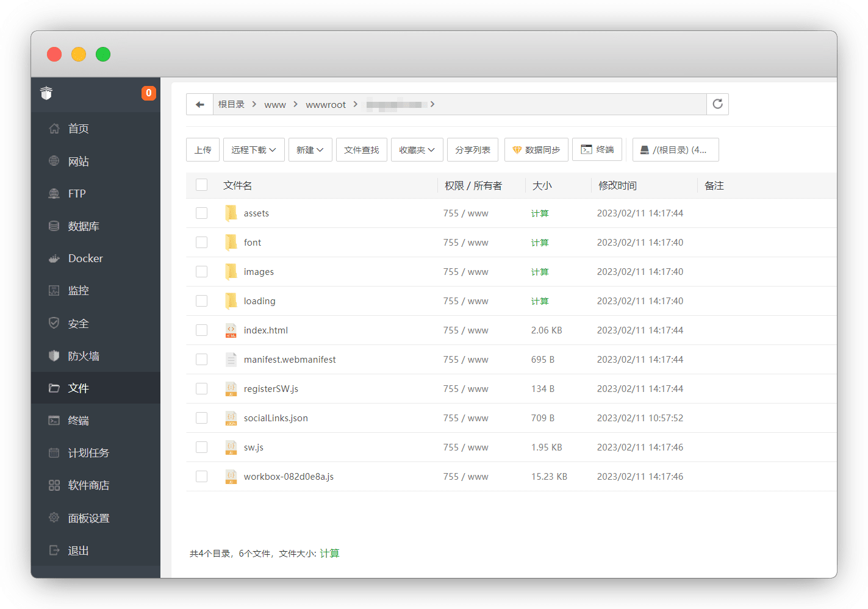The height and width of the screenshot is (609, 868).
Task: Open the terminal button in toolbar
Action: (597, 149)
